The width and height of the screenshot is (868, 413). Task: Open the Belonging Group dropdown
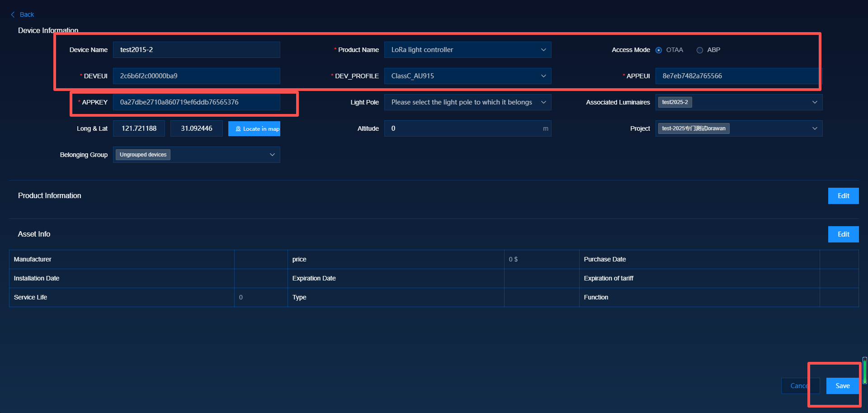272,155
